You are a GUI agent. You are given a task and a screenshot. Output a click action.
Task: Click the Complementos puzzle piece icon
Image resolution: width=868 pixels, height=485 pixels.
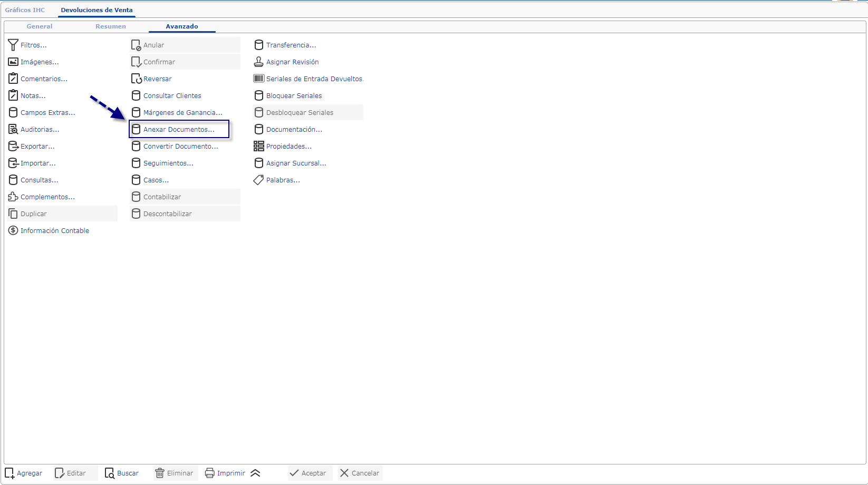pyautogui.click(x=13, y=197)
